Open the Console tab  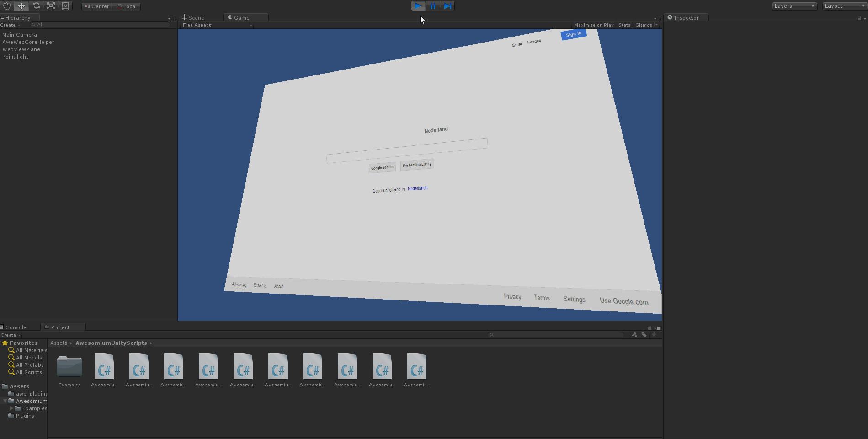(x=14, y=327)
